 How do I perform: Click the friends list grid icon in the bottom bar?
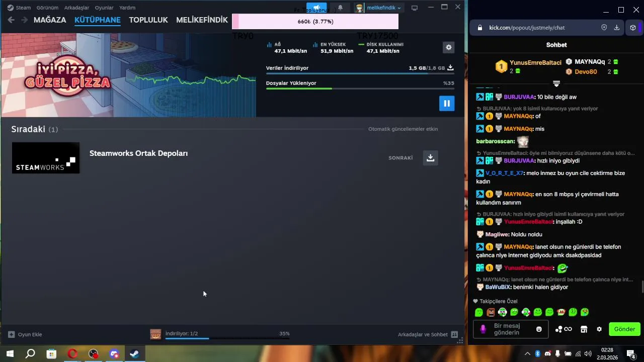point(454,334)
